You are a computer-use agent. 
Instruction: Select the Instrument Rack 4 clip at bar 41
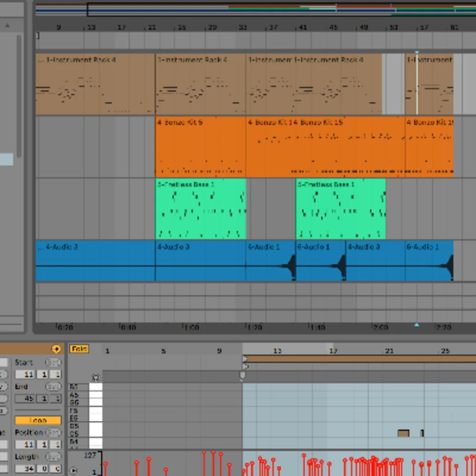coord(337,84)
